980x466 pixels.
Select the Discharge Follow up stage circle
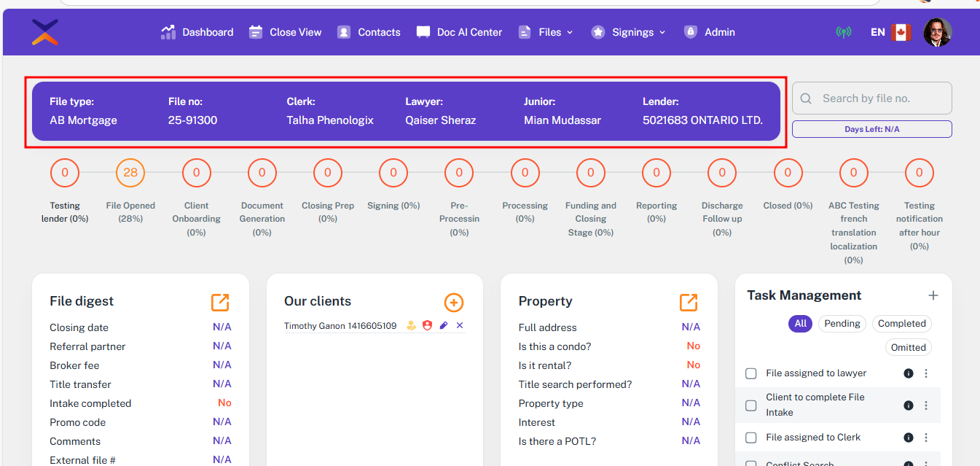[722, 173]
